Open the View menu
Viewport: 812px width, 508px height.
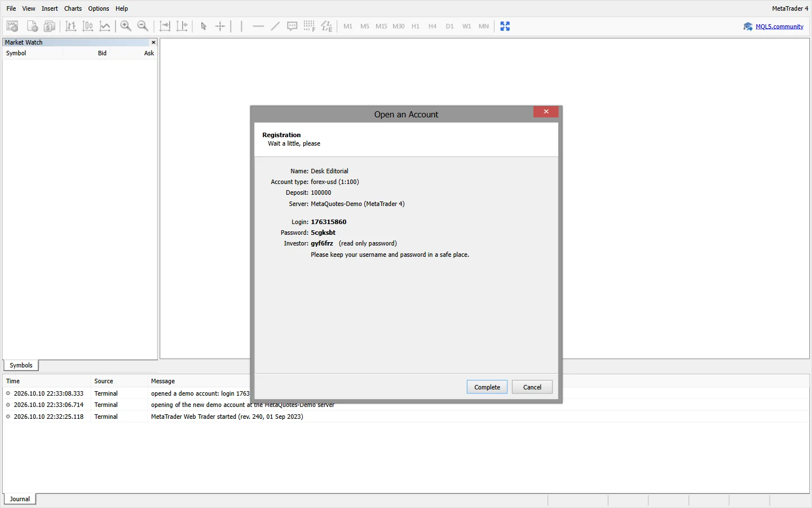pyautogui.click(x=29, y=8)
